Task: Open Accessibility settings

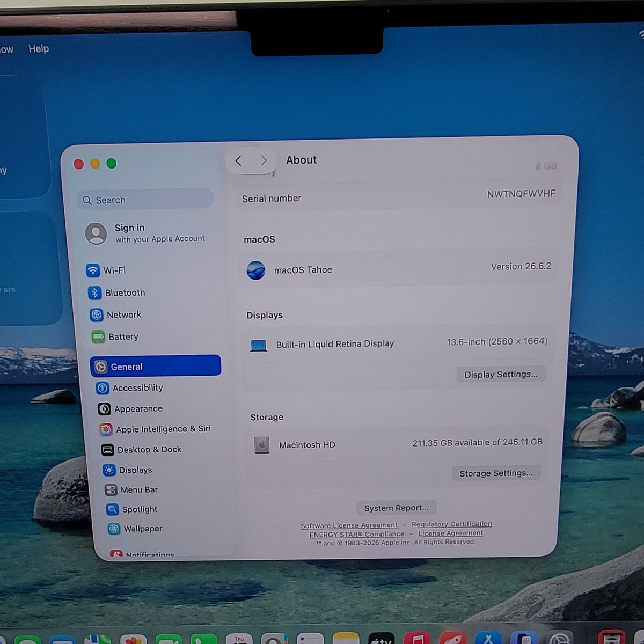Action: click(x=129, y=387)
